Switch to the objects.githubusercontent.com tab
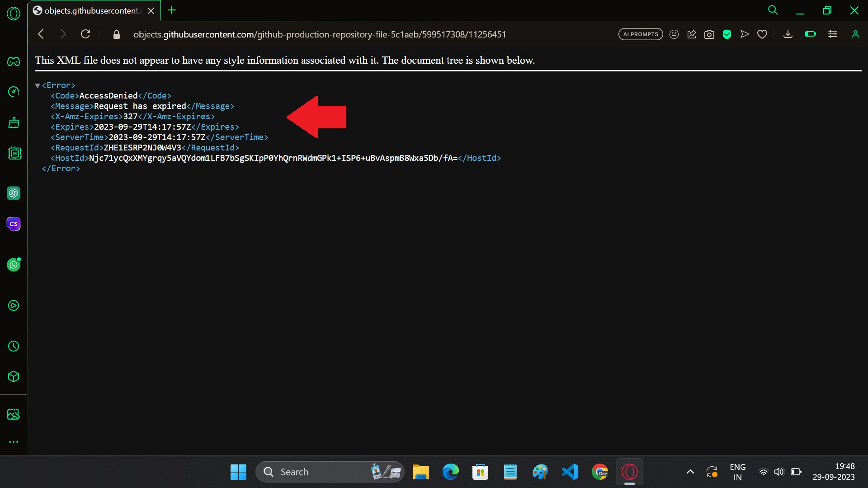 pyautogui.click(x=90, y=10)
